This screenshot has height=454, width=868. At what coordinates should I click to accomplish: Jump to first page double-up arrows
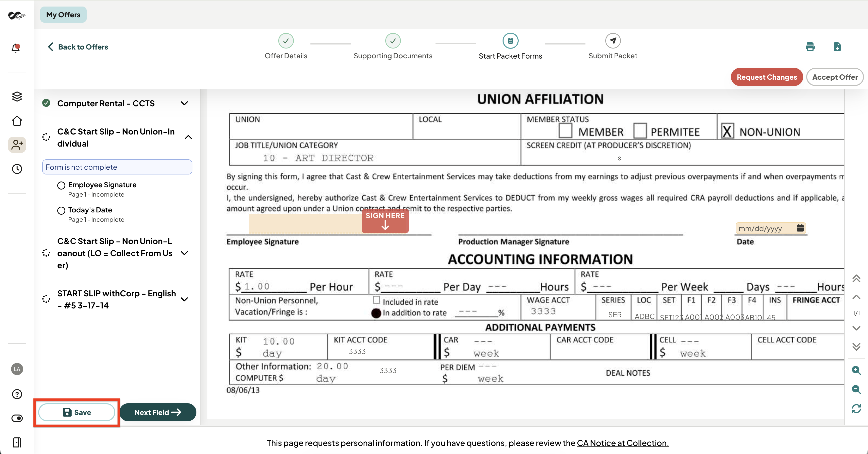pos(856,279)
